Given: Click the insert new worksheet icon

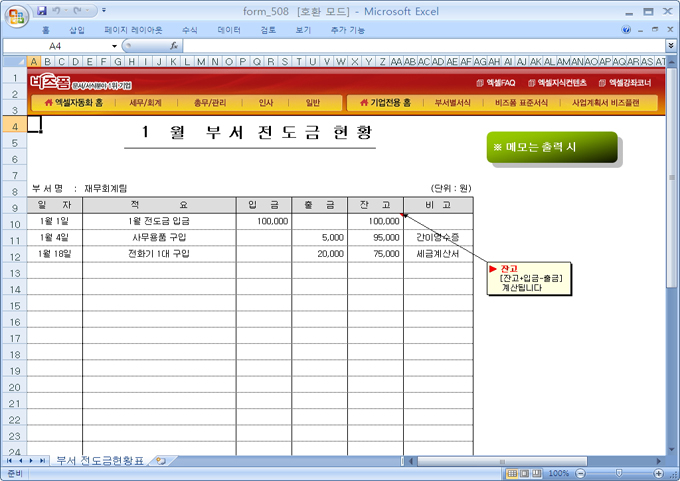Looking at the screenshot, I should 161,460.
